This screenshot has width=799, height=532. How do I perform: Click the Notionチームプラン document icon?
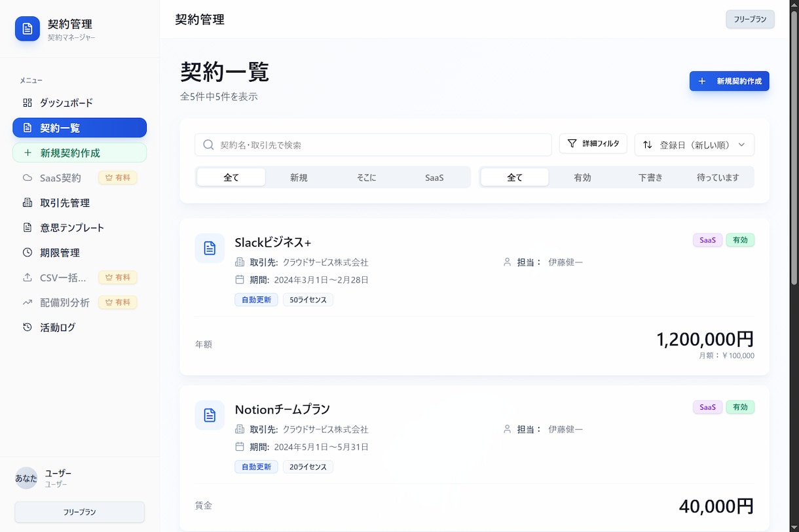click(x=210, y=415)
